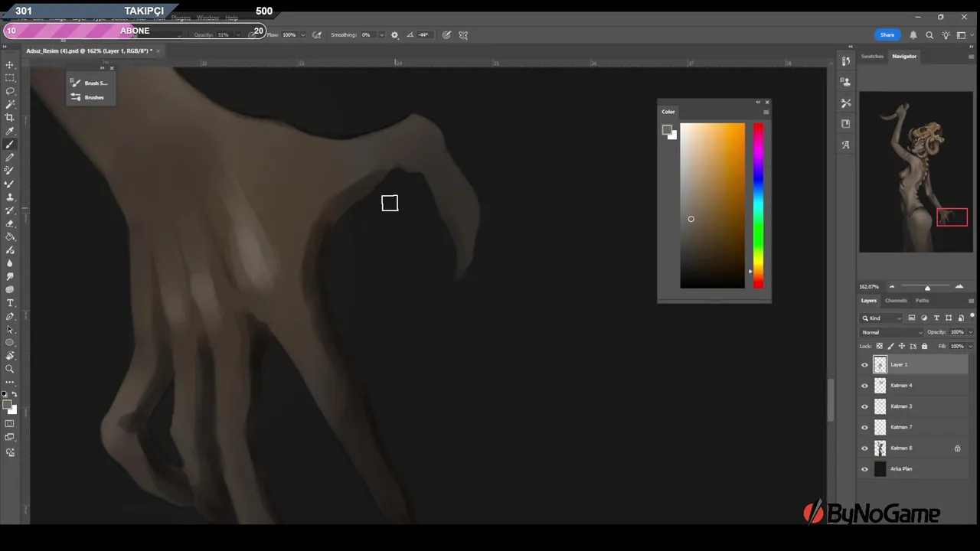Select the Navigator tab
The image size is (980, 551).
tap(904, 56)
